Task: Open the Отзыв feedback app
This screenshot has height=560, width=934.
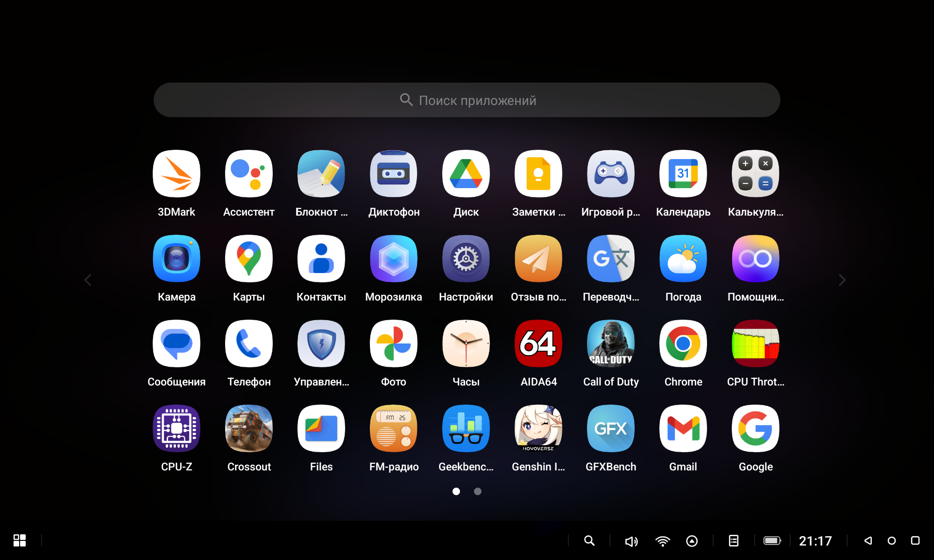Action: 538,259
